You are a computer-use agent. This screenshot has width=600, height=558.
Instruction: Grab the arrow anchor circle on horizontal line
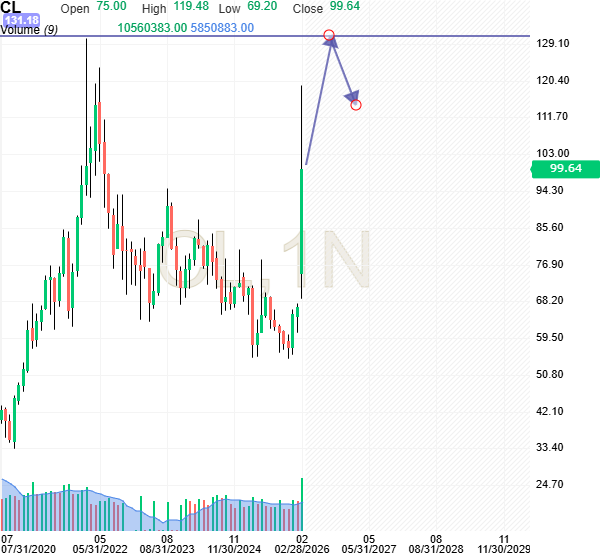tap(329, 35)
